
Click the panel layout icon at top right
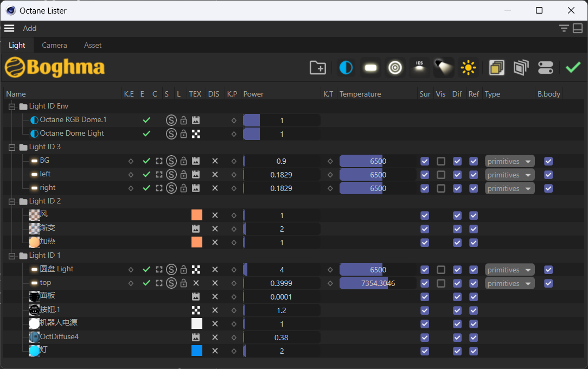coord(578,29)
